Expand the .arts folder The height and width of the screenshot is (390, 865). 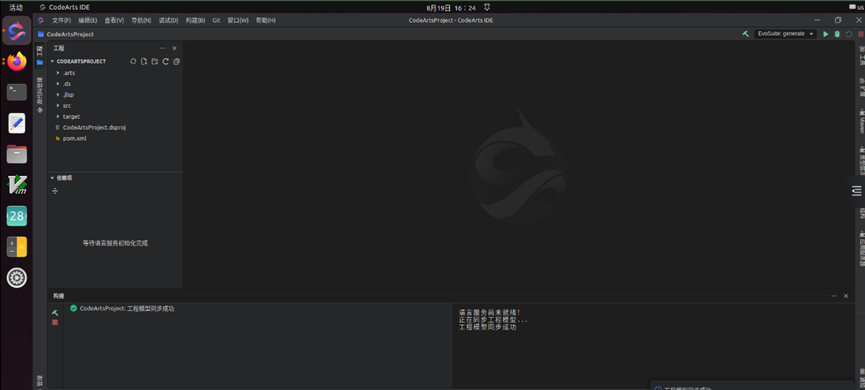(58, 73)
